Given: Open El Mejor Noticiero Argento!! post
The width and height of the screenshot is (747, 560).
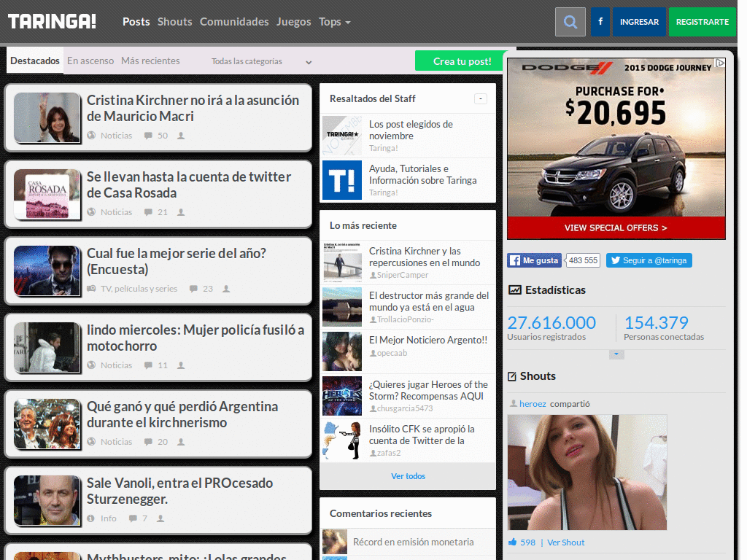Looking at the screenshot, I should (427, 340).
